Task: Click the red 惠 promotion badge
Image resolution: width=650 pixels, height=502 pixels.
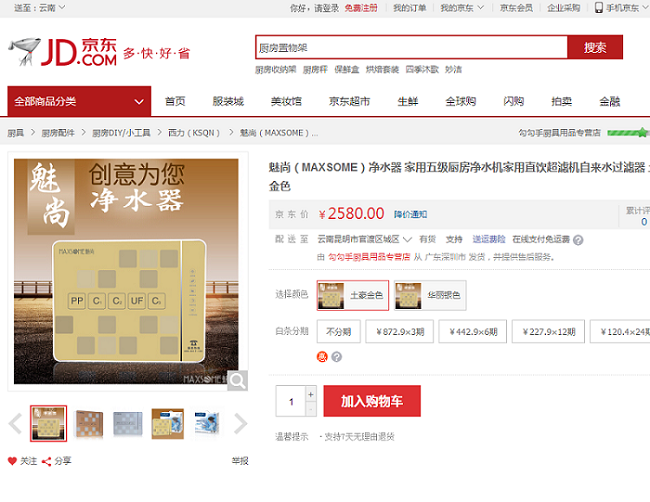Action: point(322,357)
